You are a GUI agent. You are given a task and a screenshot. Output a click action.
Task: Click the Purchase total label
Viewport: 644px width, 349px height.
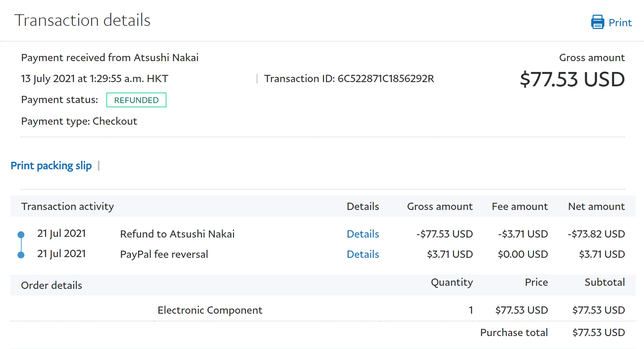514,333
